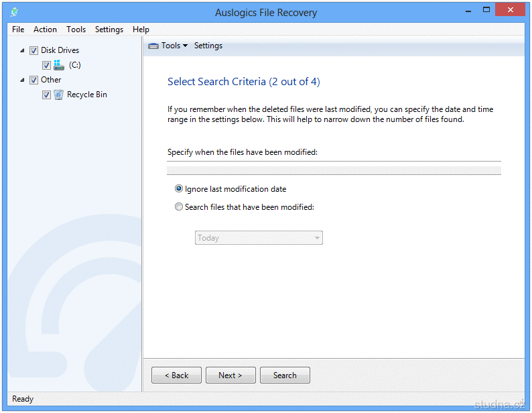Viewport: 532px width, 413px height.
Task: Open the Today date range dropdown
Action: [x=259, y=238]
